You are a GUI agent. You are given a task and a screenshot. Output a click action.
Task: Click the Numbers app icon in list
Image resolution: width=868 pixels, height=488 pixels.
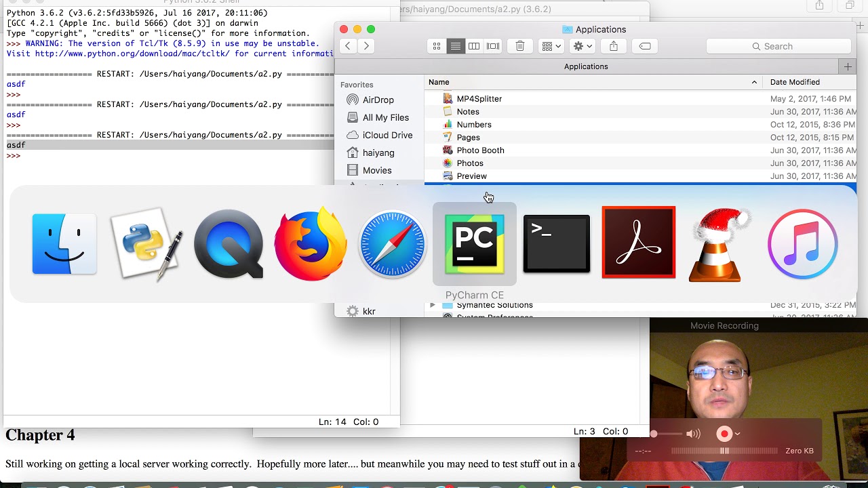click(448, 125)
